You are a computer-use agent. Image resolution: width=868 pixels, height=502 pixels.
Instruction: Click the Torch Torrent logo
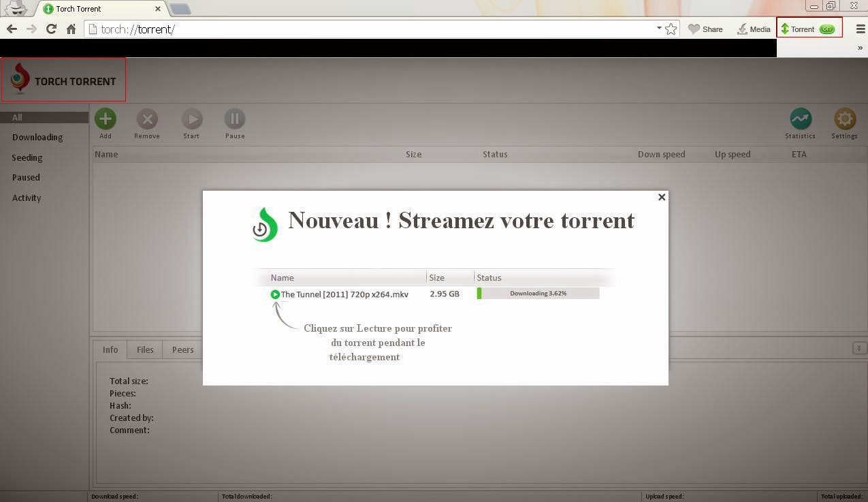pyautogui.click(x=63, y=80)
